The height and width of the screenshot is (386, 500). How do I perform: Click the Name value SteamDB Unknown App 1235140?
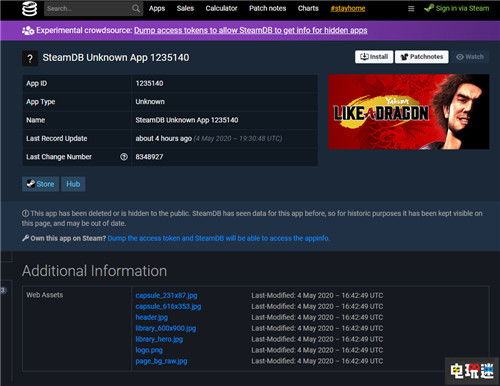coord(187,120)
